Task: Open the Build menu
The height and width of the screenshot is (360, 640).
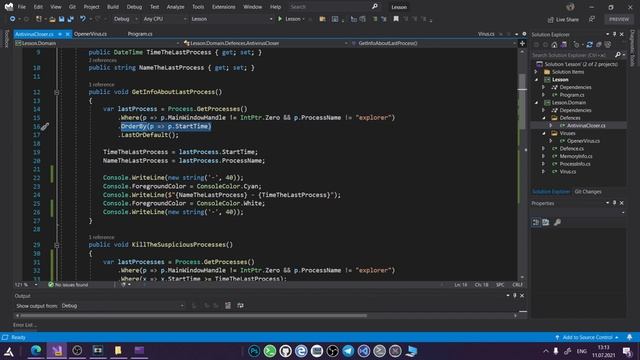Action: point(113,7)
